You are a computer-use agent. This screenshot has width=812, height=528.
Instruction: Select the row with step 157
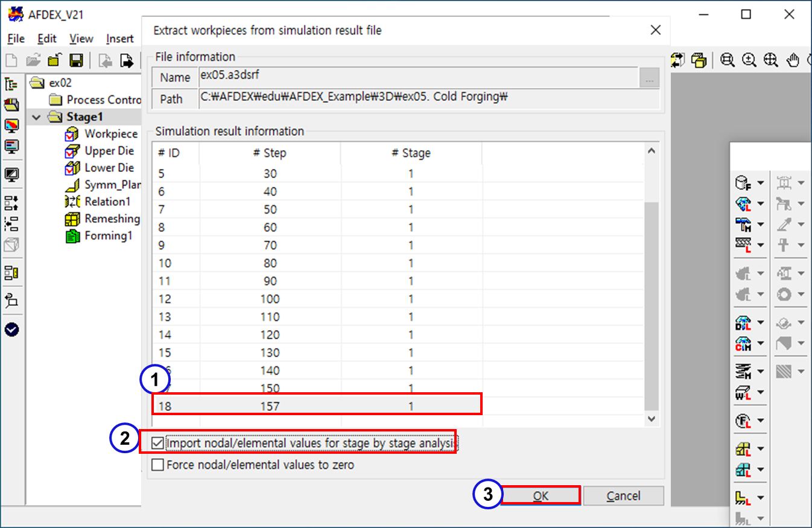pyautogui.click(x=317, y=406)
